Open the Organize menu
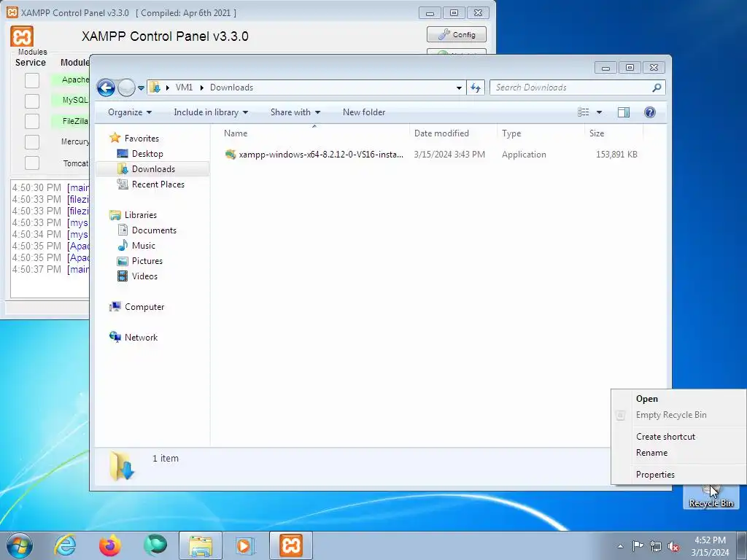This screenshot has height=560, width=747. click(130, 112)
